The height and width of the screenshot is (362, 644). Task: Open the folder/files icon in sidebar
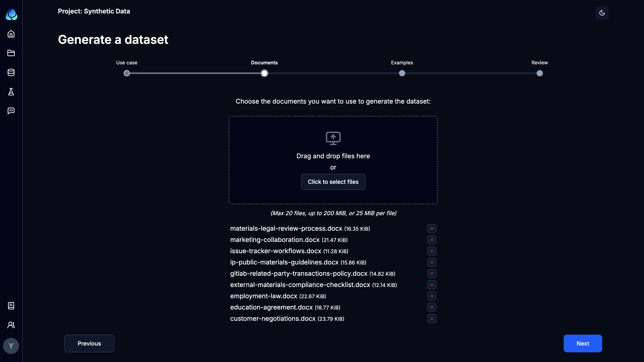(11, 53)
